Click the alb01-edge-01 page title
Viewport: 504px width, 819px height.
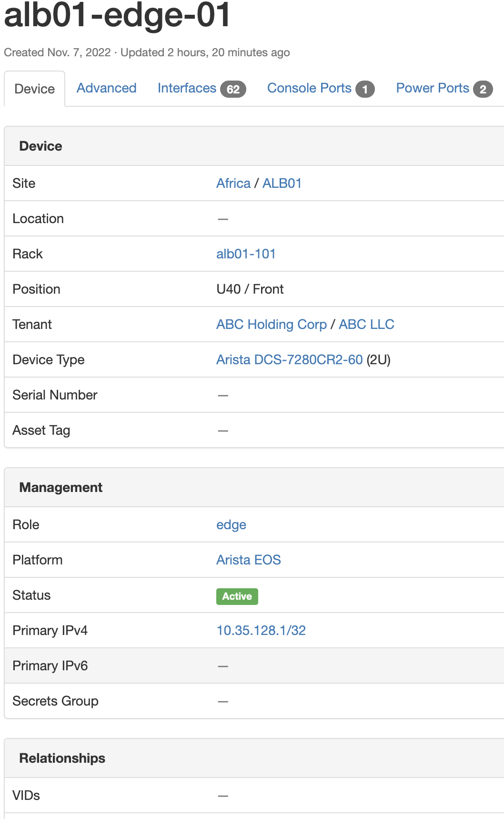pos(117,15)
